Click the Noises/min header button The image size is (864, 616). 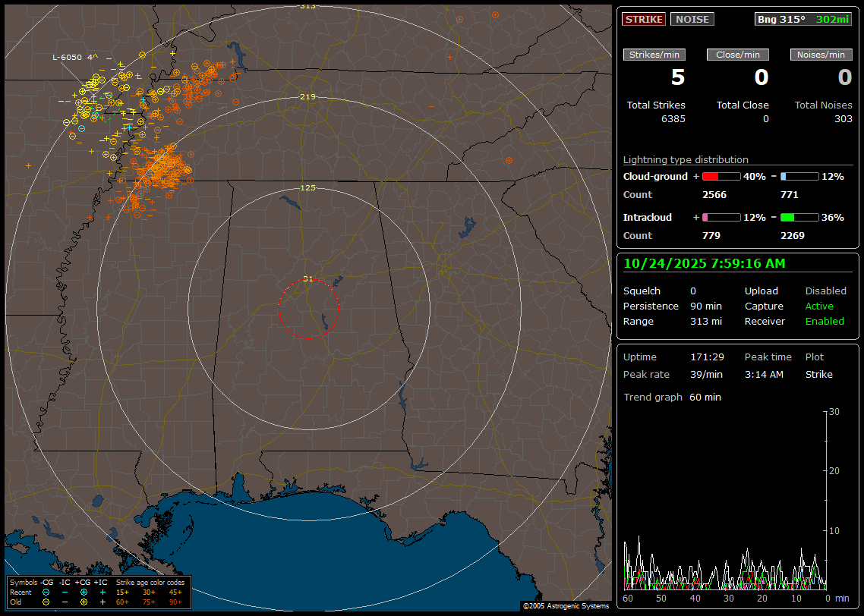click(x=821, y=55)
